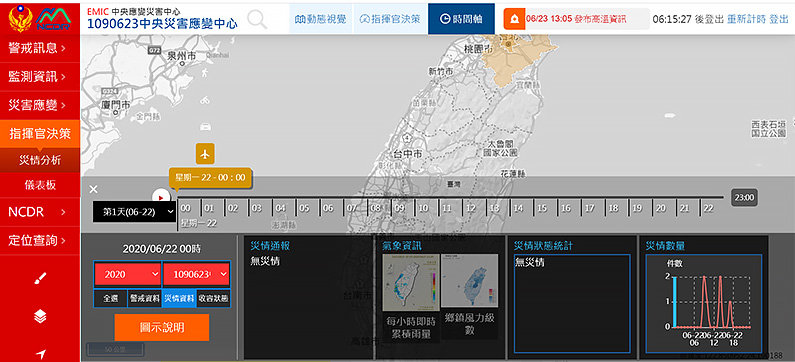Viewport: 795px width, 362px height.
Task: Play the timeline animation
Action: tap(161, 197)
